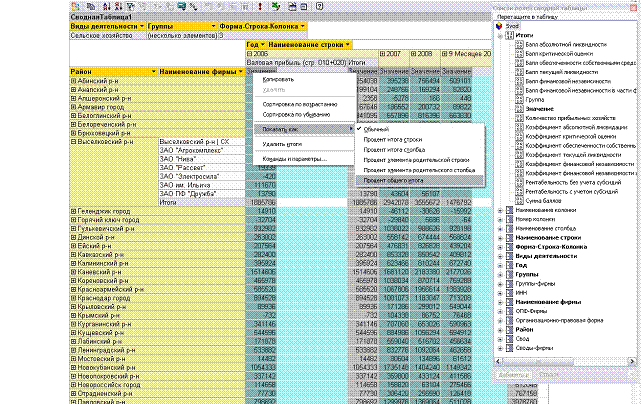The height and width of the screenshot is (404, 641).
Task: Choose Сортировка по возрастанию in context menu
Action: pos(300,104)
